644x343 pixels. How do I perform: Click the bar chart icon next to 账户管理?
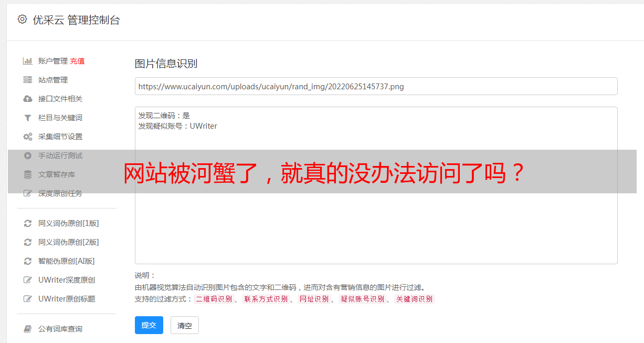coord(28,61)
